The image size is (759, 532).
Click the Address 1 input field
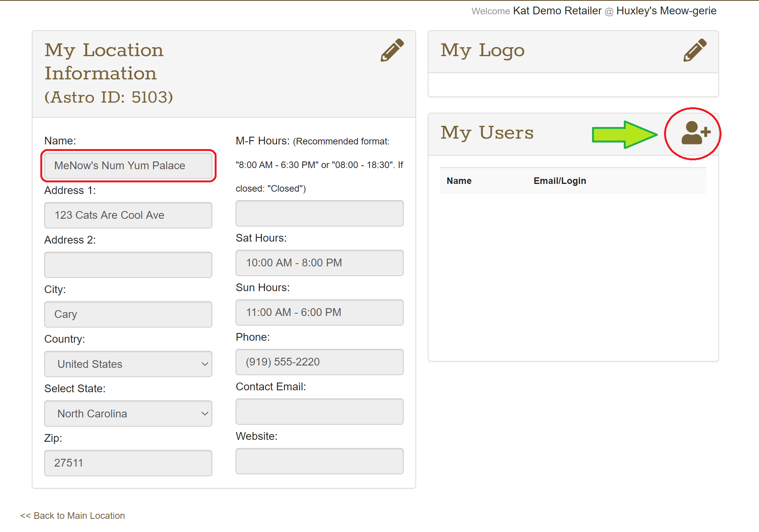(128, 215)
